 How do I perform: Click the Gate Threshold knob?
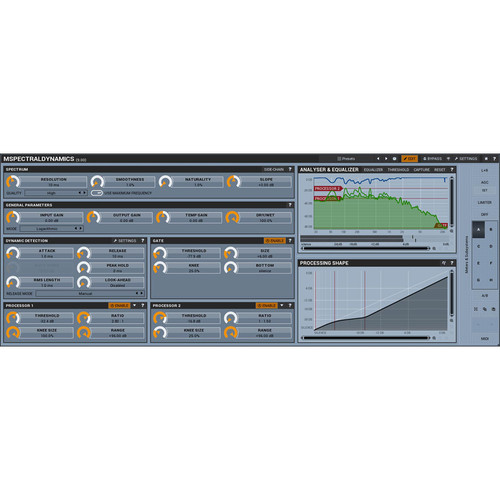tap(160, 253)
